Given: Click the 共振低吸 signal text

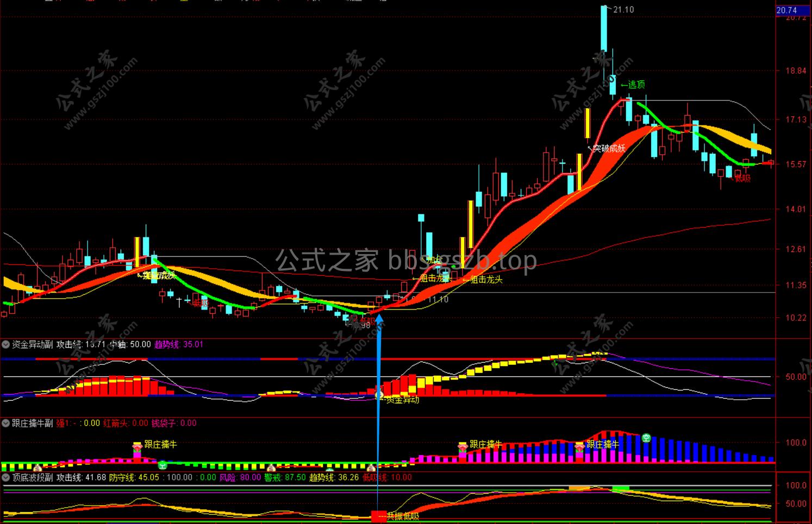Looking at the screenshot, I should pyautogui.click(x=403, y=516).
